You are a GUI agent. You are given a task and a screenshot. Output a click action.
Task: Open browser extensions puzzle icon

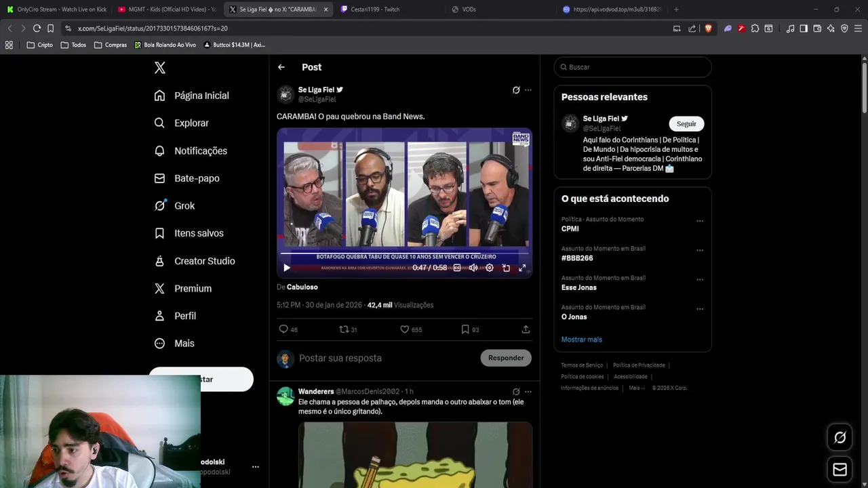pos(755,28)
